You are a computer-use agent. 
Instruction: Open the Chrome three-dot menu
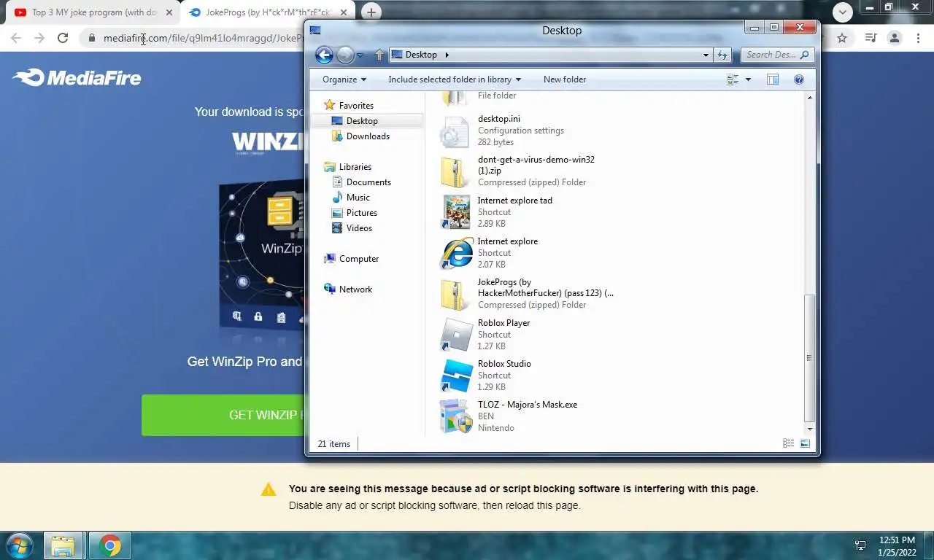coord(919,38)
